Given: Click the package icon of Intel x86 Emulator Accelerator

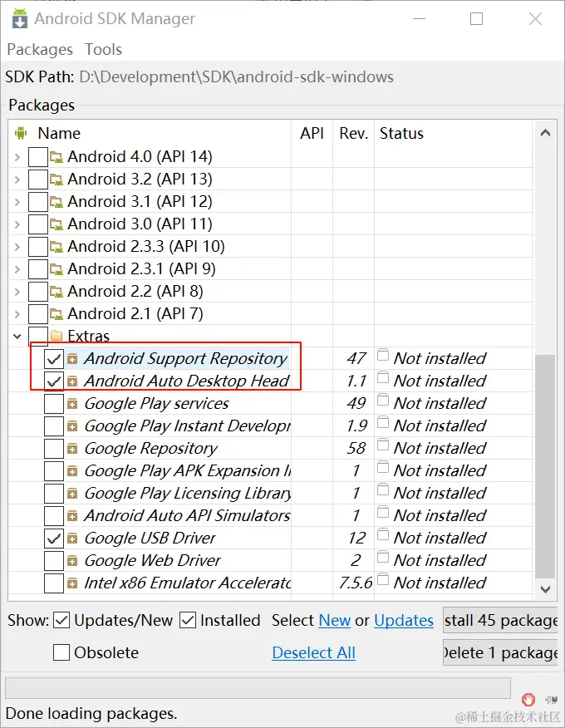Looking at the screenshot, I should click(x=72, y=583).
